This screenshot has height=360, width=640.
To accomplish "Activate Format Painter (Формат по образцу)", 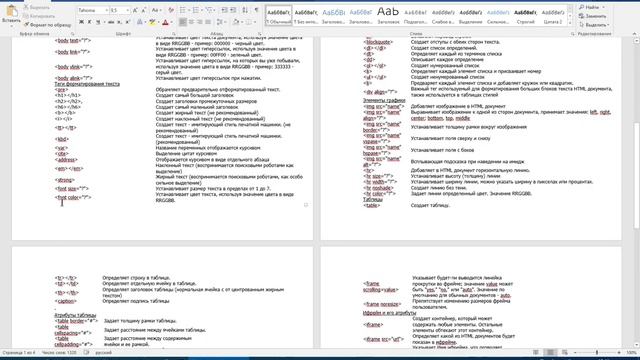I will point(47,25).
